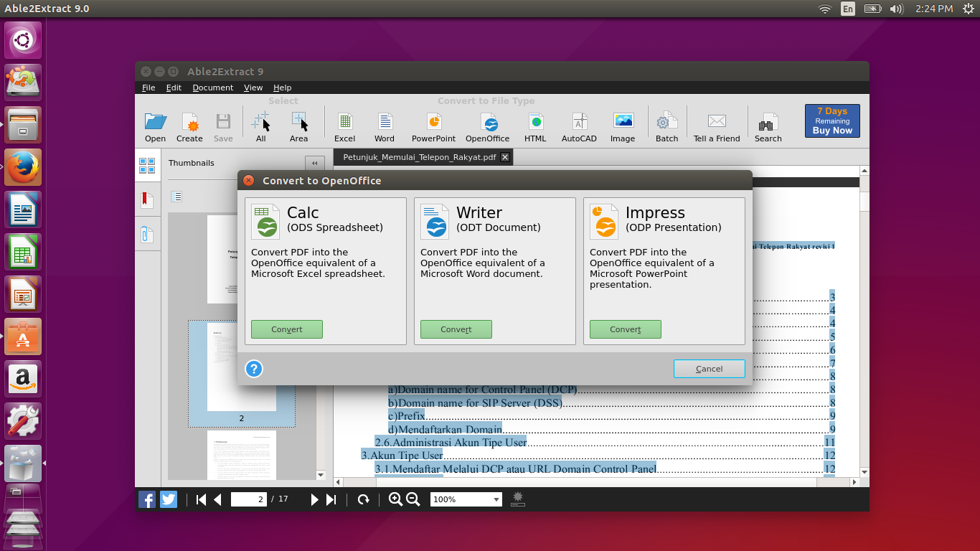Screen dimensions: 980x551
Task: Open the Edit menu
Action: (x=174, y=88)
